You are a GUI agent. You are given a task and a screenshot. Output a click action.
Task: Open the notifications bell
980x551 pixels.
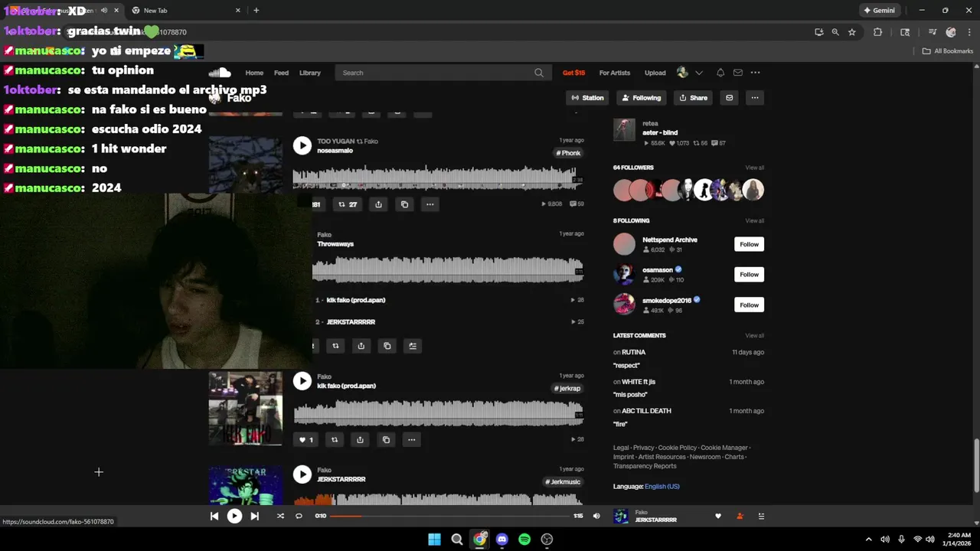(x=720, y=73)
